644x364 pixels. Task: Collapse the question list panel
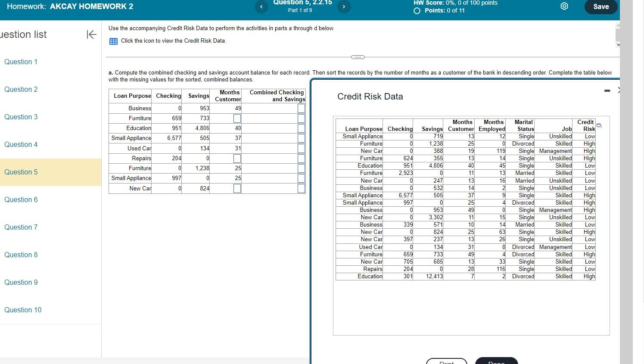[x=91, y=34]
